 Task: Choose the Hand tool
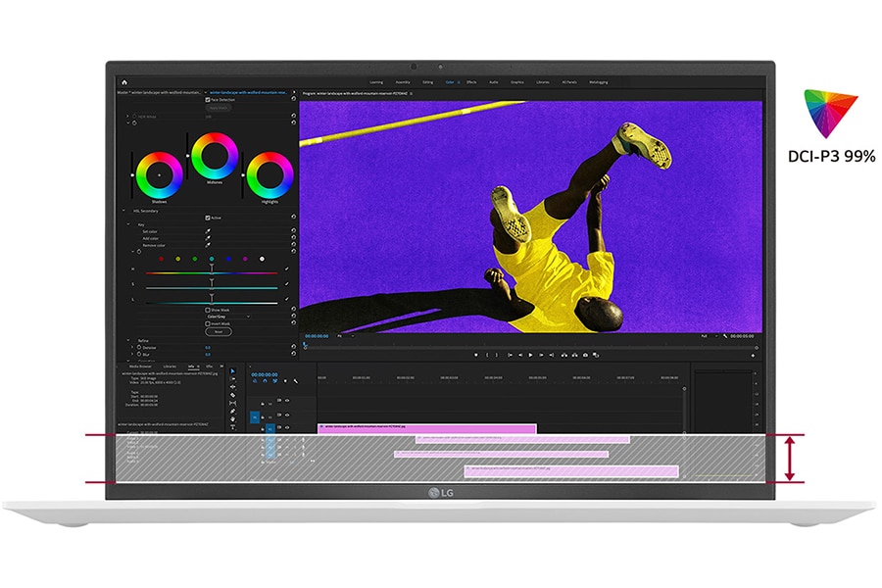(x=232, y=419)
